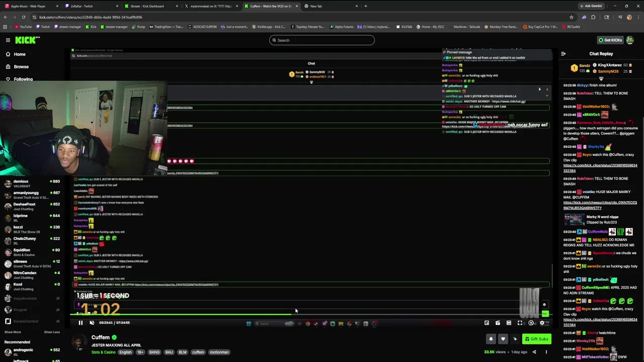Switch to the New Tab browser tab
644x362 pixels.
[x=330, y=6]
